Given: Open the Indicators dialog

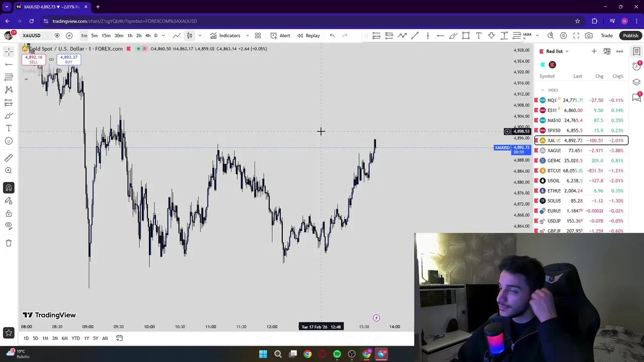Looking at the screenshot, I should [225, 36].
